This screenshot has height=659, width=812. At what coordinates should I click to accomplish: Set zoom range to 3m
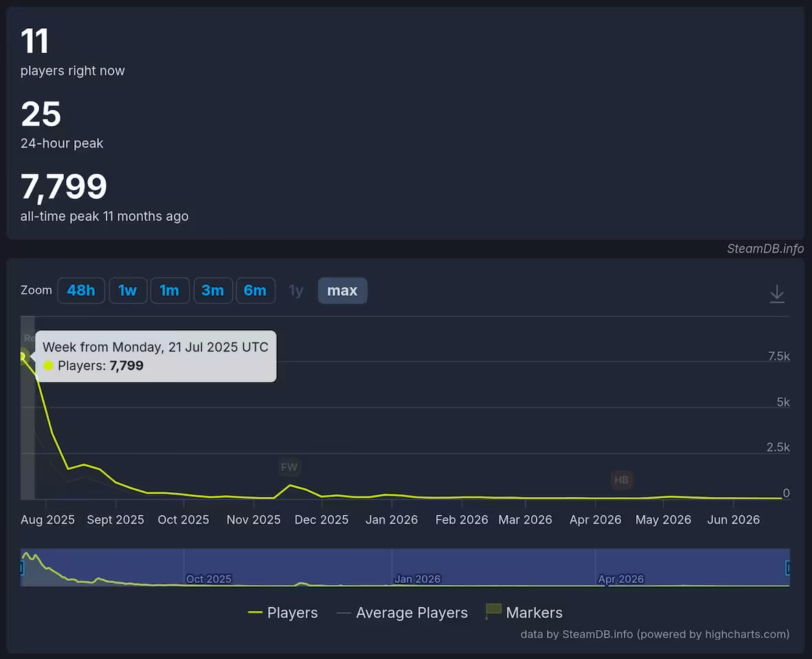coord(213,290)
